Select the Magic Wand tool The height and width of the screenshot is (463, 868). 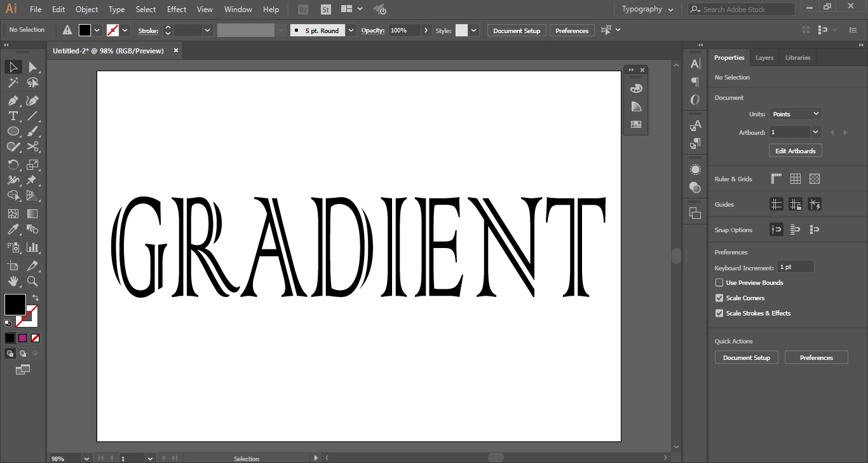click(13, 83)
